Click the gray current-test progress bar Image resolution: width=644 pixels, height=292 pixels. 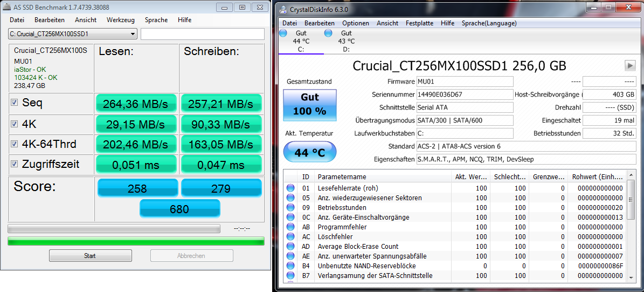[114, 228]
